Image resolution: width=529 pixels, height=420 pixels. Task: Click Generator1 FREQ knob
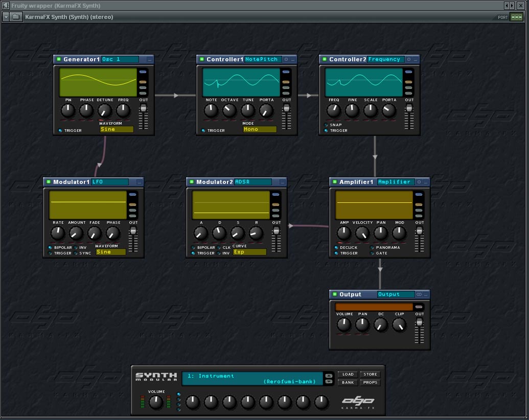(x=123, y=111)
